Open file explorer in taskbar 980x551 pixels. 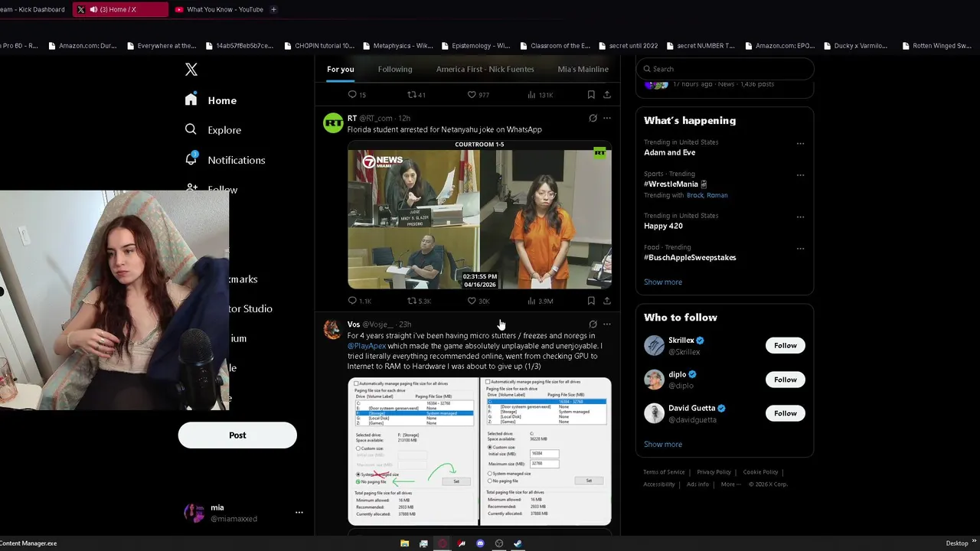(404, 543)
